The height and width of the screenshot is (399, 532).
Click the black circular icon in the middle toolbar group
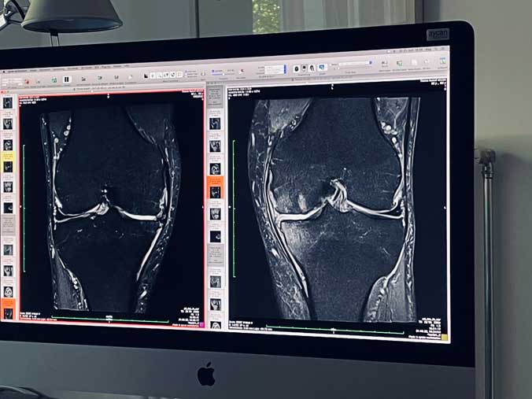point(297,69)
